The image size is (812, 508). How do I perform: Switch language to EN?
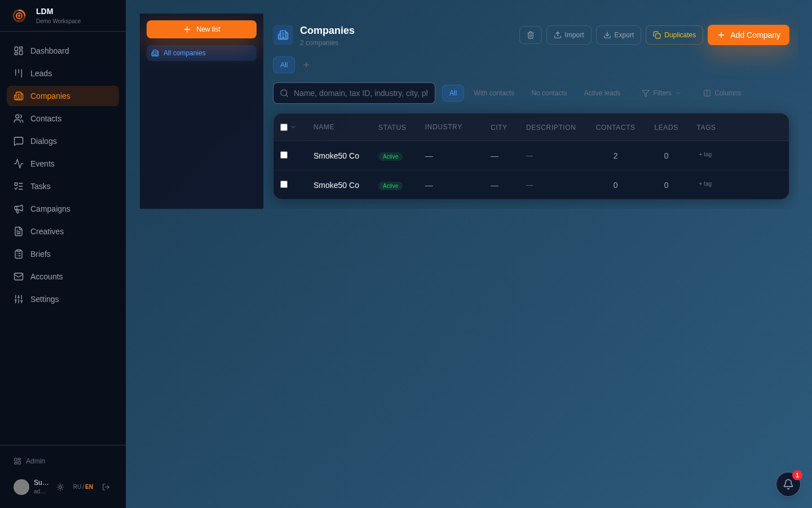[x=89, y=487]
